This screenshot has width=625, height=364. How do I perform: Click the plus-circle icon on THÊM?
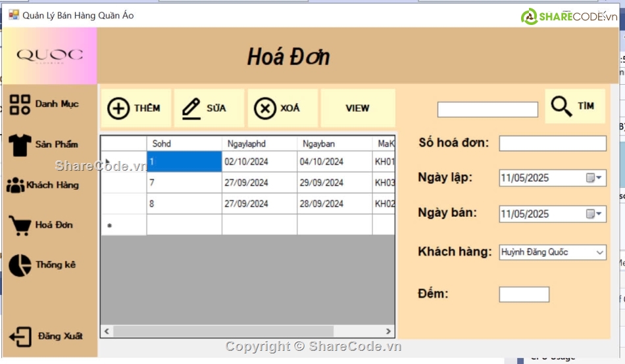coord(118,108)
